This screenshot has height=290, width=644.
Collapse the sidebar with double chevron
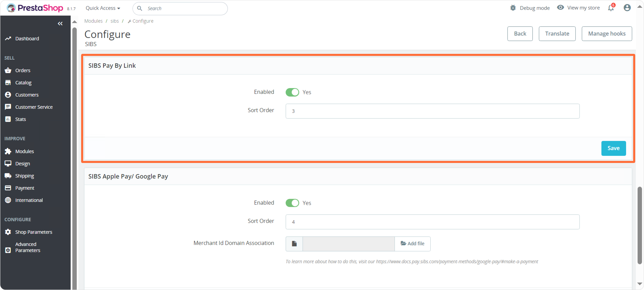click(60, 24)
